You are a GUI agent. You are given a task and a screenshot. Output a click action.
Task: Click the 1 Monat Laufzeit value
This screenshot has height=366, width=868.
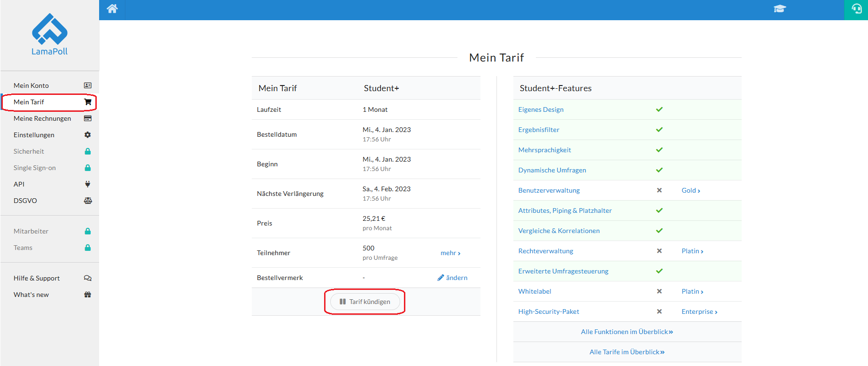375,109
